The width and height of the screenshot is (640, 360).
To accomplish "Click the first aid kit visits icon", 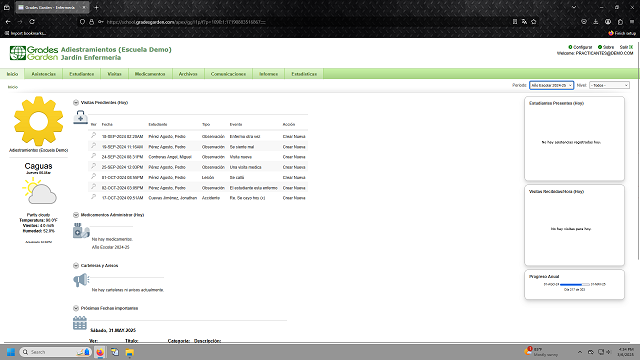I will (80, 117).
